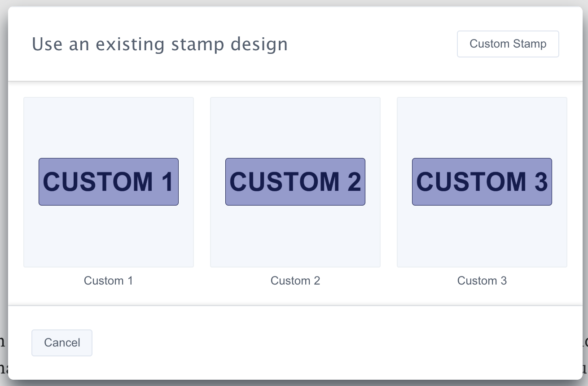Select the Custom 2 stamp thumbnail
The image size is (588, 386).
pos(295,181)
